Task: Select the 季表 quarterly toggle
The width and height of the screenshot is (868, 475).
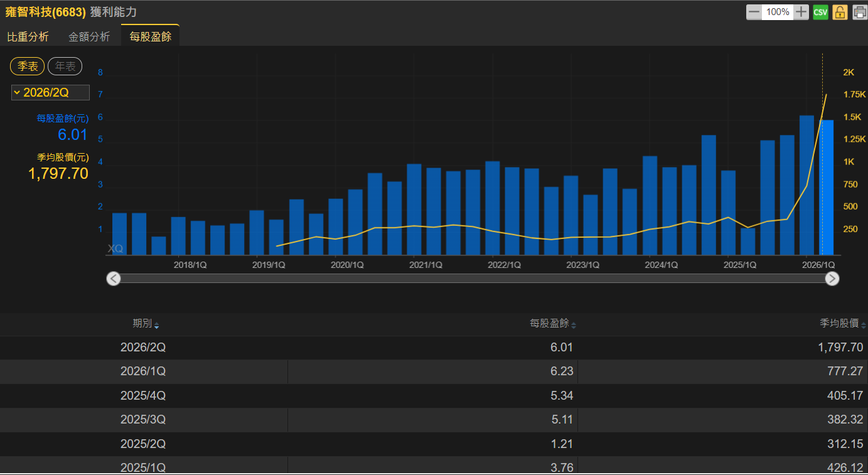Action: point(27,66)
